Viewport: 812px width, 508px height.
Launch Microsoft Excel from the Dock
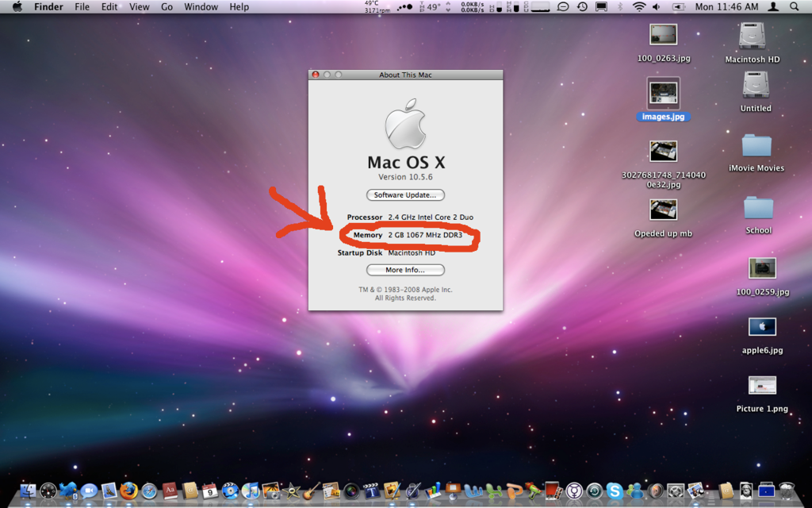pos(493,491)
